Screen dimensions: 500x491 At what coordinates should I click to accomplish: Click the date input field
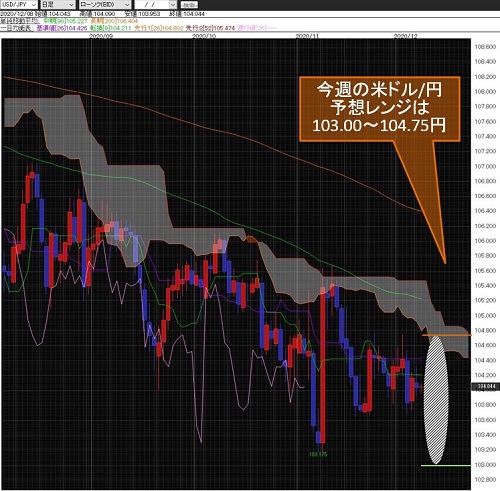pos(152,5)
